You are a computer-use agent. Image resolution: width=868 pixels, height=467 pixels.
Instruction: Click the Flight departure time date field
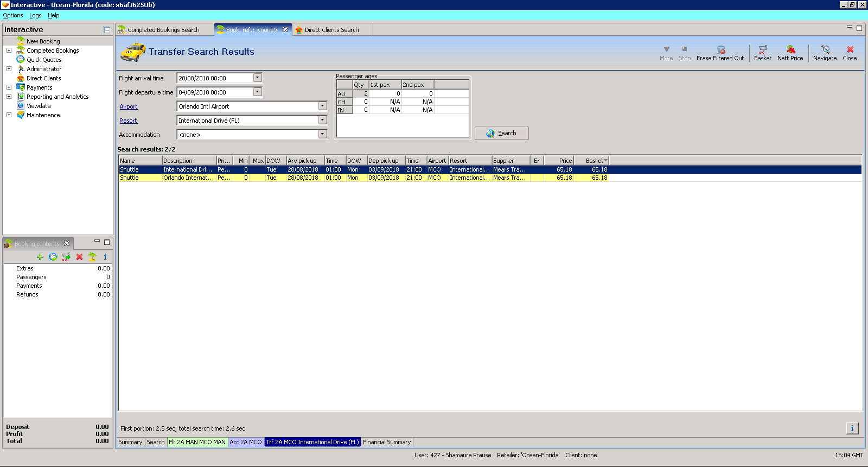click(x=215, y=92)
